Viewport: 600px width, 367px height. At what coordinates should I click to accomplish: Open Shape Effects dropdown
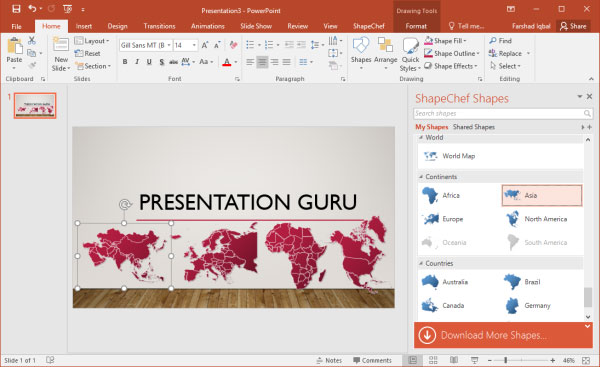451,66
